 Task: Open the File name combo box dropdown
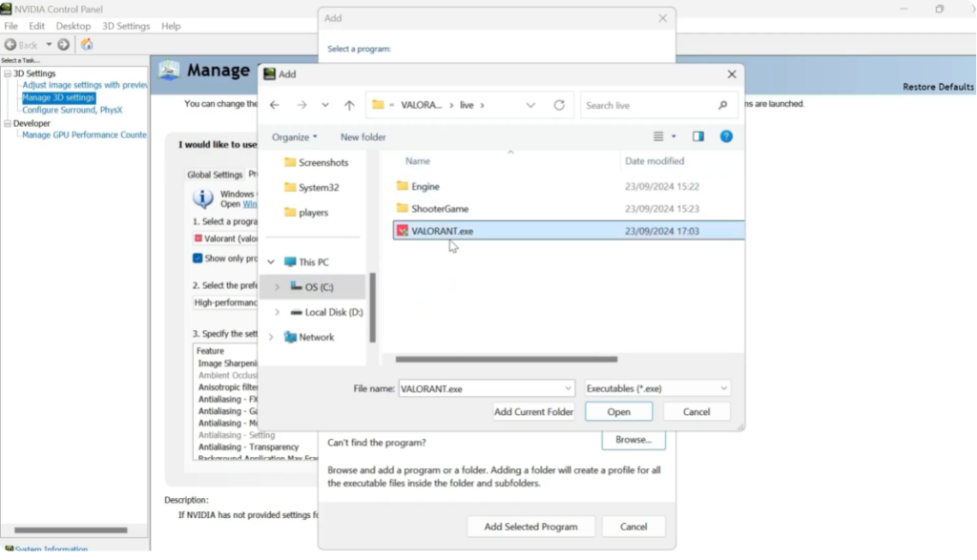coord(568,388)
